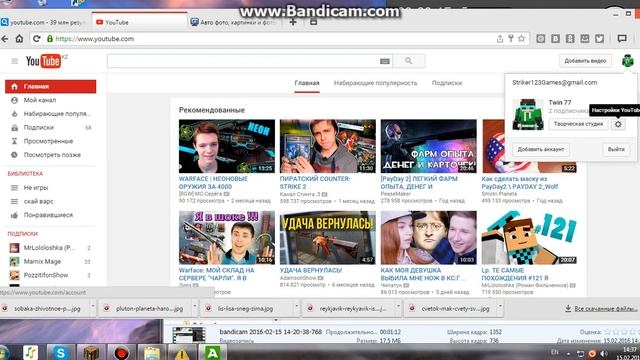
Task: Click the Добавить видео button
Action: [x=585, y=61]
